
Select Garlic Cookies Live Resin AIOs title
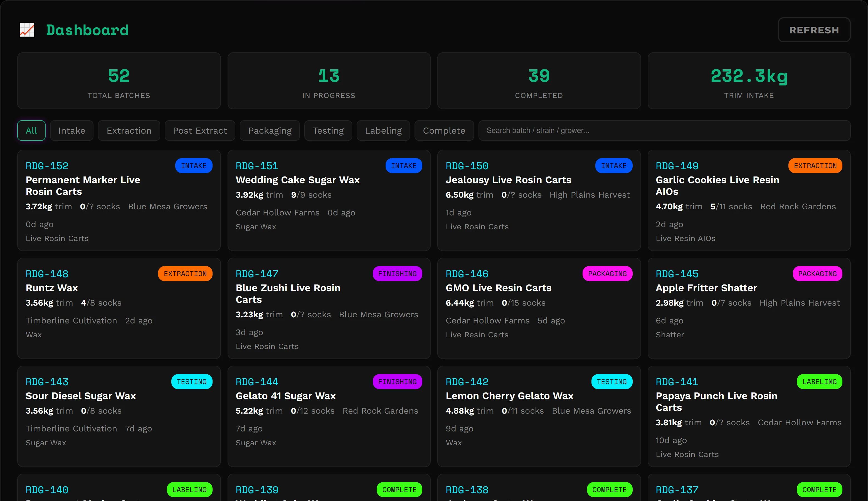click(x=717, y=186)
